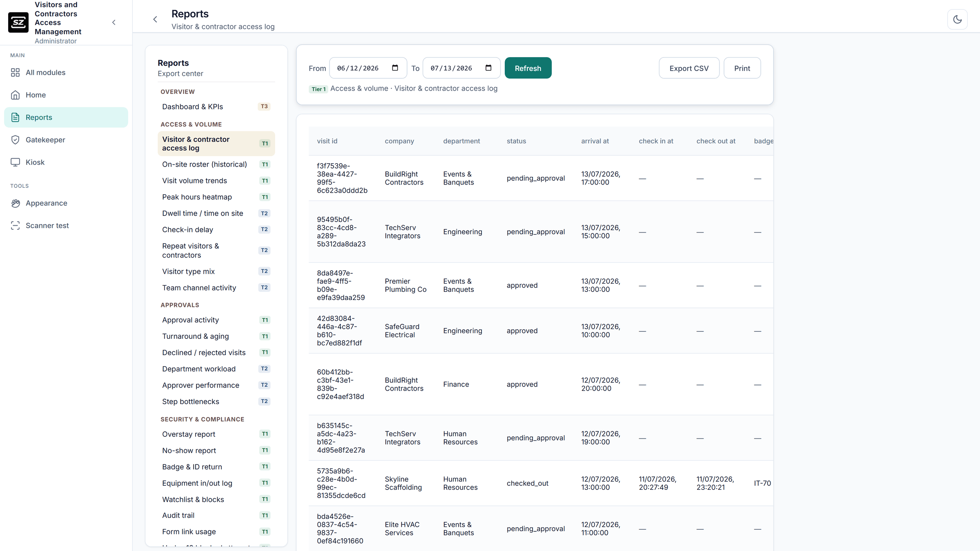Image resolution: width=980 pixels, height=551 pixels.
Task: Open Declined / rejected visits report
Action: click(216, 353)
